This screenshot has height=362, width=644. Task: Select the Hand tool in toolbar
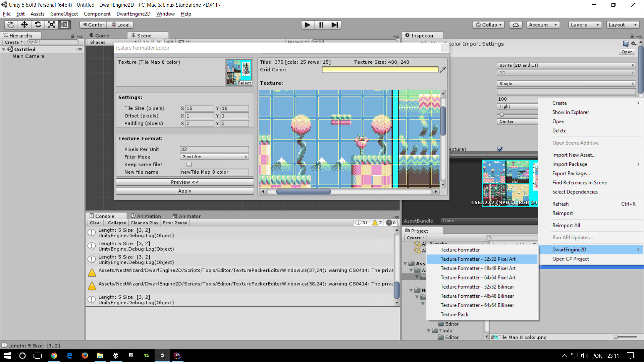coord(11,25)
